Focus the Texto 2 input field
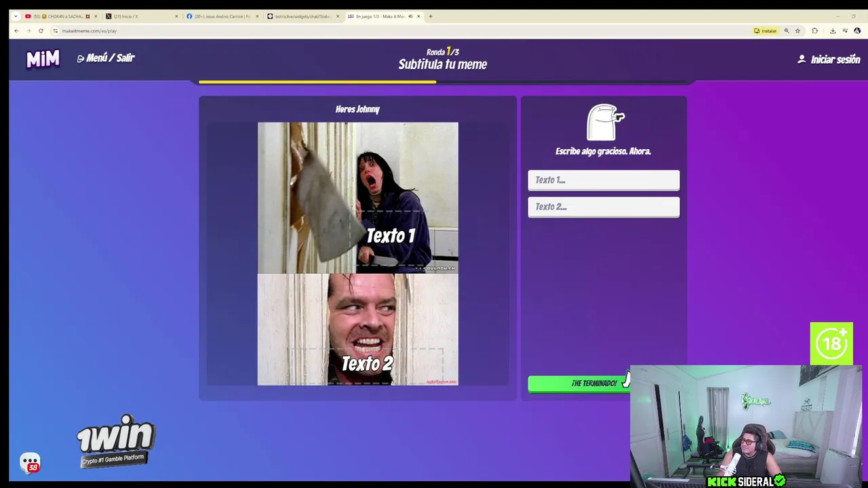 604,207
